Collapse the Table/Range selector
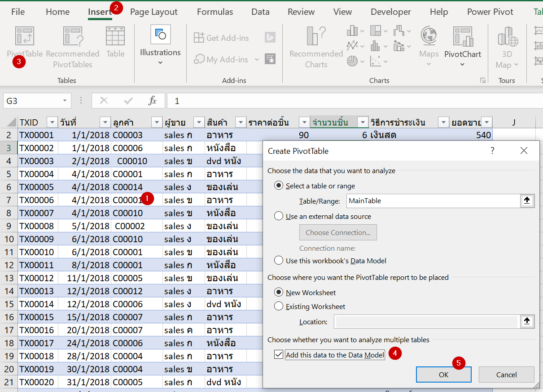Image resolution: width=543 pixels, height=392 pixels. pos(527,200)
